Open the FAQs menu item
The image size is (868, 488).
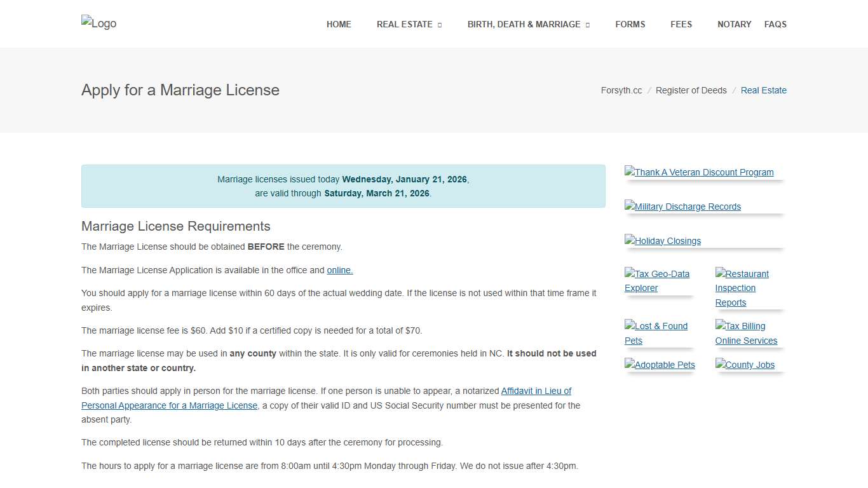(x=775, y=24)
